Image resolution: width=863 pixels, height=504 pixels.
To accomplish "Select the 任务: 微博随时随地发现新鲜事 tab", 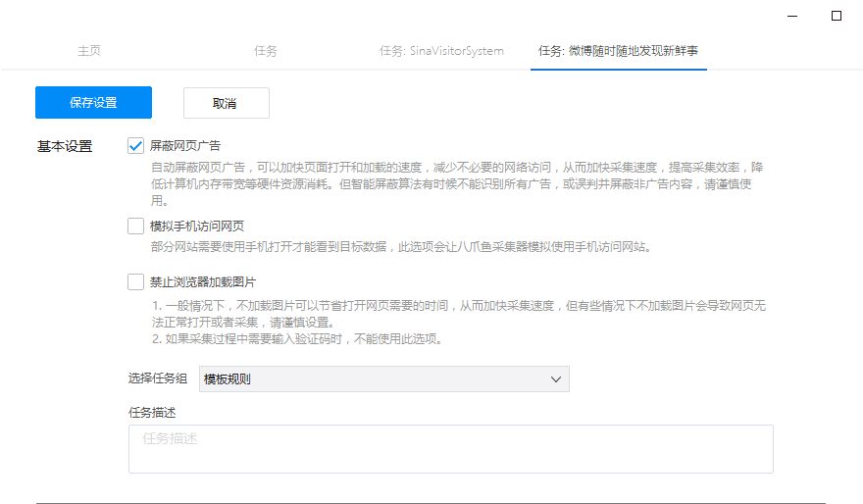I will (618, 51).
